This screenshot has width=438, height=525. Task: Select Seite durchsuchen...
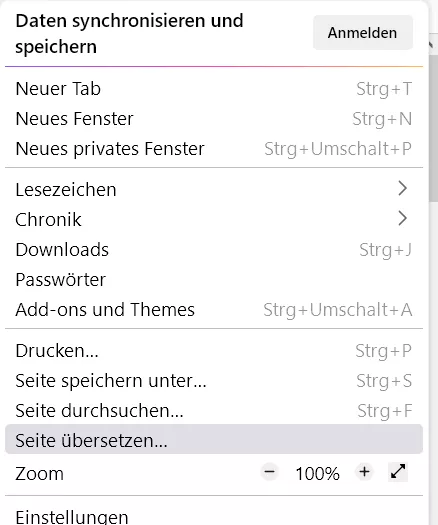coord(214,410)
